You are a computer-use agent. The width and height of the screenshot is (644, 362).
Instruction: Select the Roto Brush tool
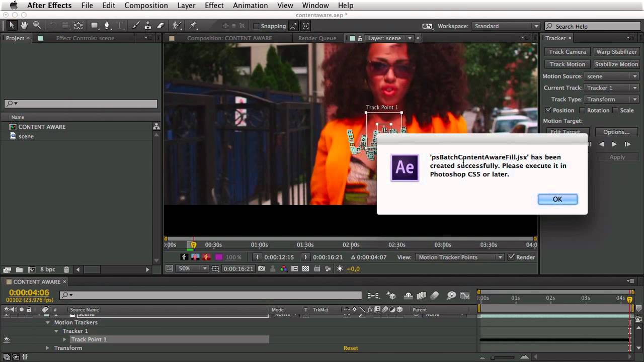point(177,25)
